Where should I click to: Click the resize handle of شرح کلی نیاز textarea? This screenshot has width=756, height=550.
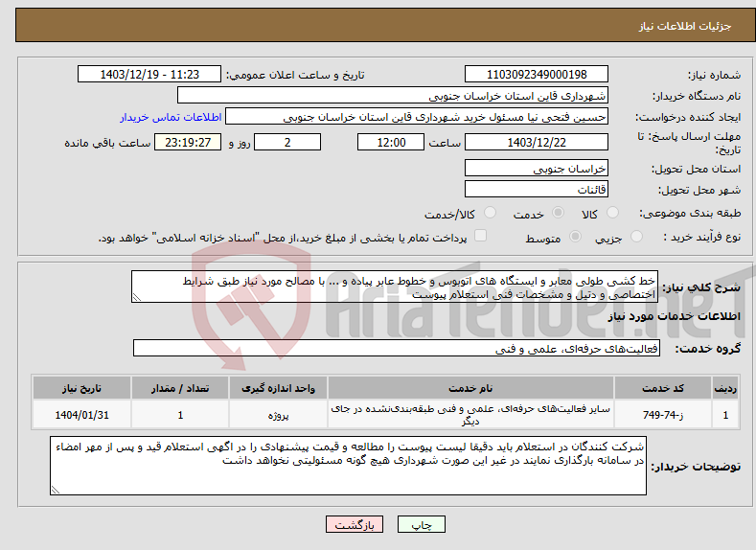tap(136, 298)
